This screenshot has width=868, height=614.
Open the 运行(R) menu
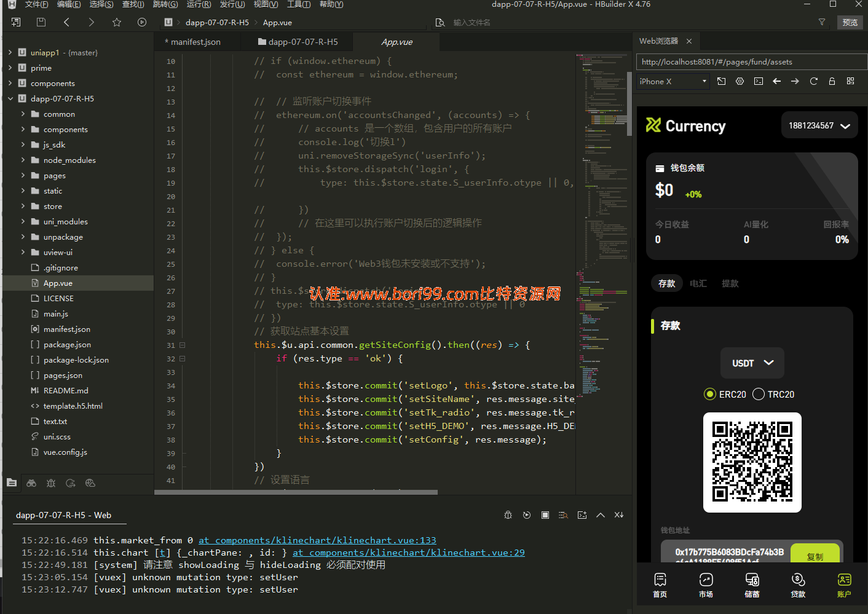[x=199, y=4]
